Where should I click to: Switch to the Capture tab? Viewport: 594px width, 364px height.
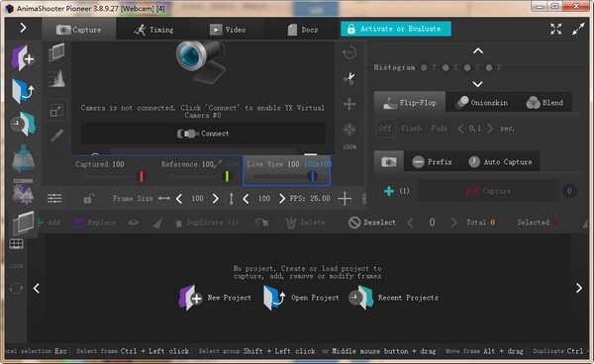coord(79,30)
